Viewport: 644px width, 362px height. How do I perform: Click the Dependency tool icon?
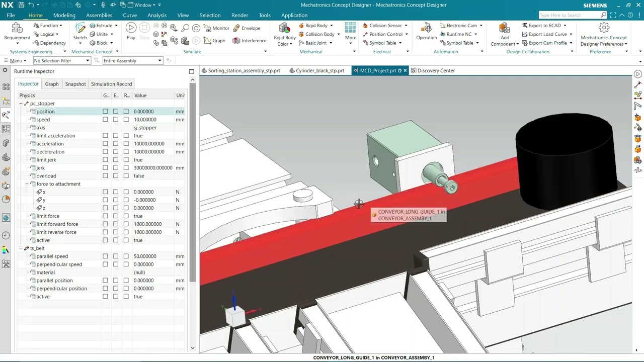(36, 43)
